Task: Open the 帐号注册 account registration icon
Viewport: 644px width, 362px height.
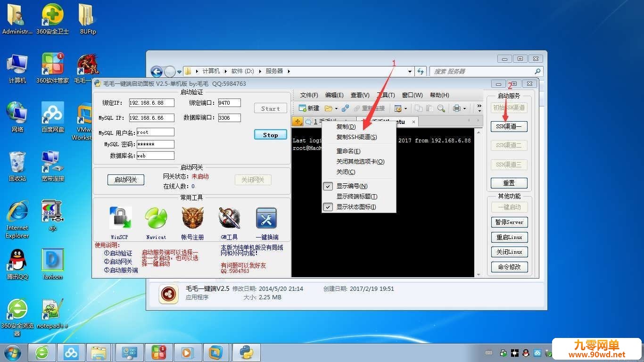Action: (192, 218)
